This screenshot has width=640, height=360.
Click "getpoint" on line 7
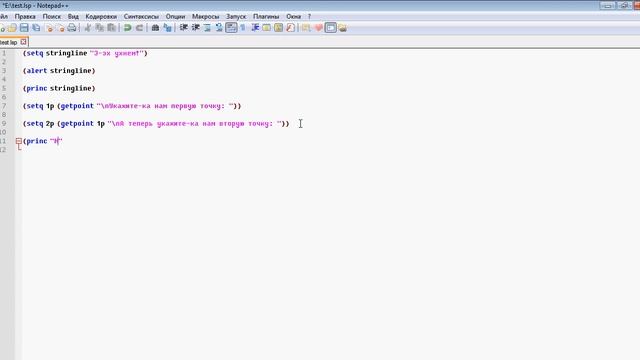[x=77, y=106]
